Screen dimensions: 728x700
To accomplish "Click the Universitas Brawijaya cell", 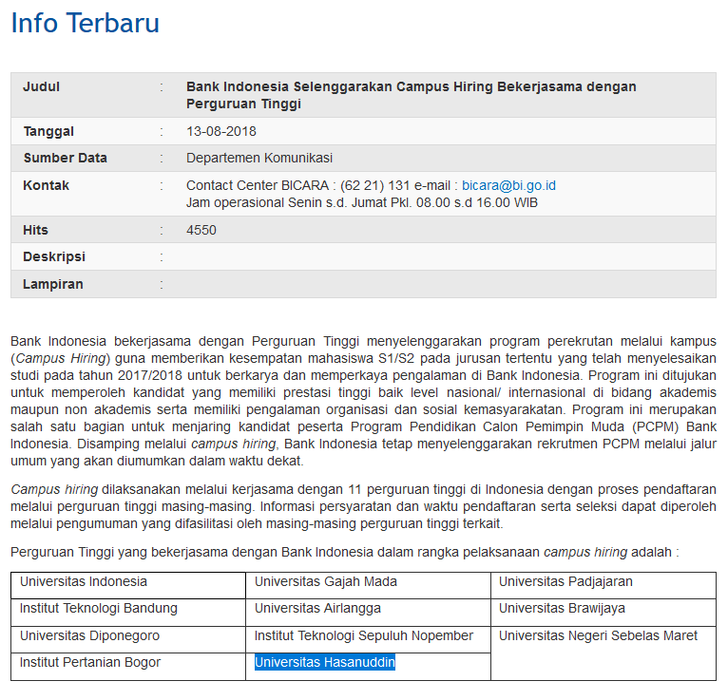I will click(x=603, y=613).
